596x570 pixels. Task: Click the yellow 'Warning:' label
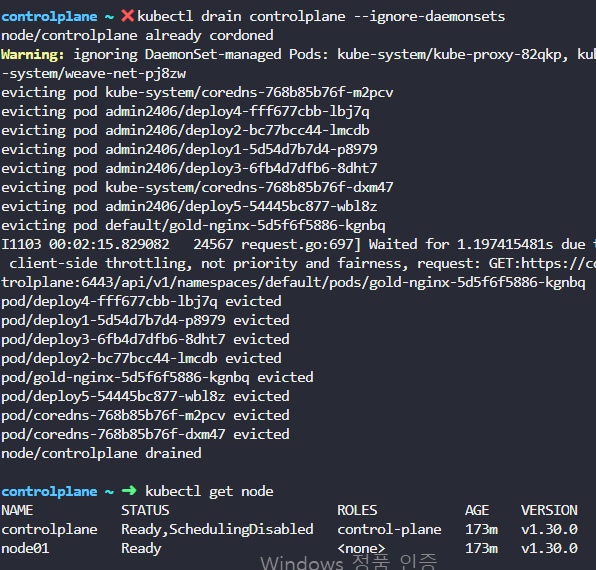[x=33, y=55]
